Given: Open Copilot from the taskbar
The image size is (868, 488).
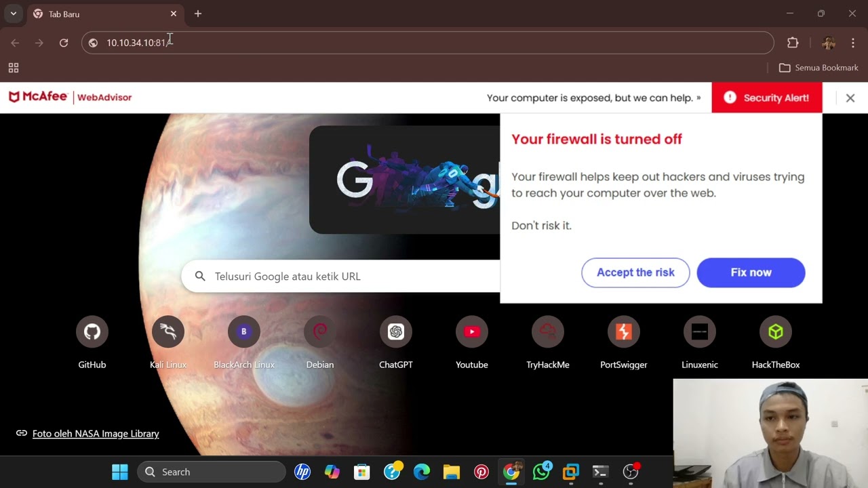Looking at the screenshot, I should point(332,472).
